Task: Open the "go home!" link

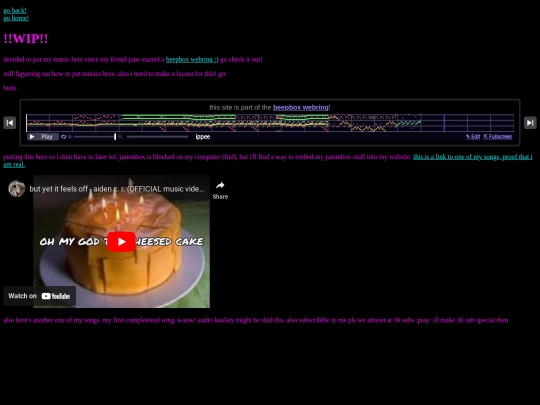Action: tap(16, 18)
